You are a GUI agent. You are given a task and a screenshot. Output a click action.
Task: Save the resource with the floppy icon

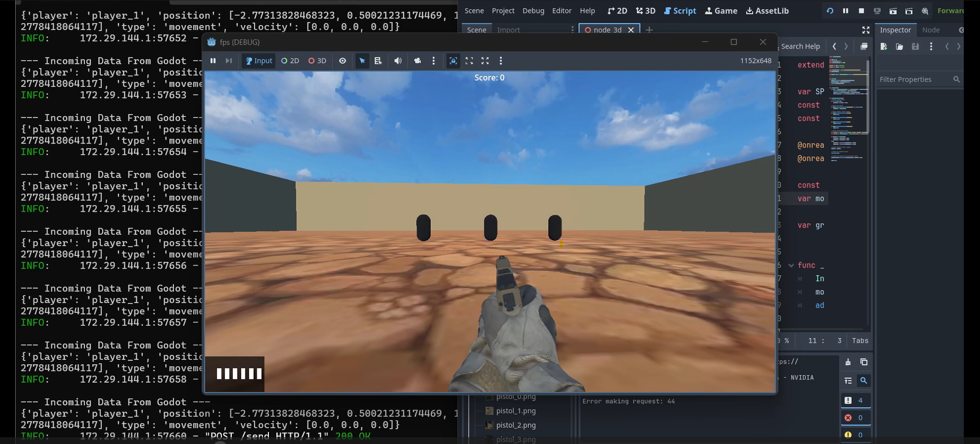click(x=915, y=47)
